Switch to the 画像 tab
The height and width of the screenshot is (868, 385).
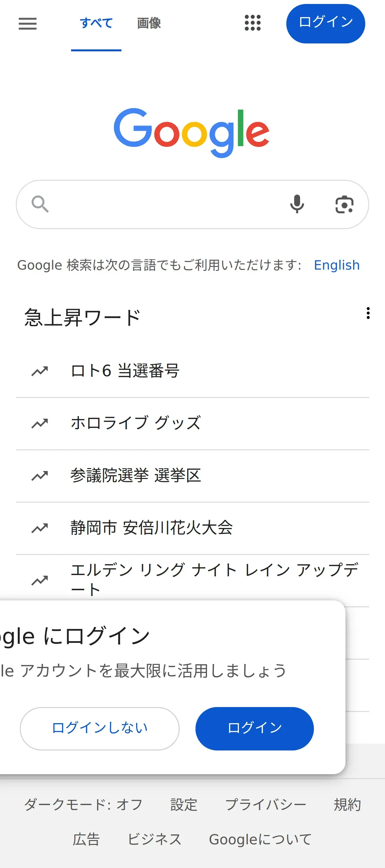click(149, 23)
